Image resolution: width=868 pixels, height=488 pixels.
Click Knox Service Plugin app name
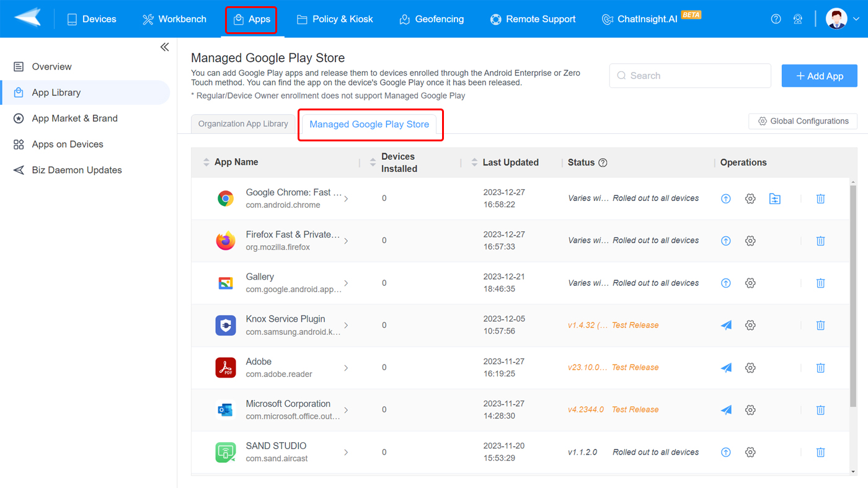(x=285, y=319)
